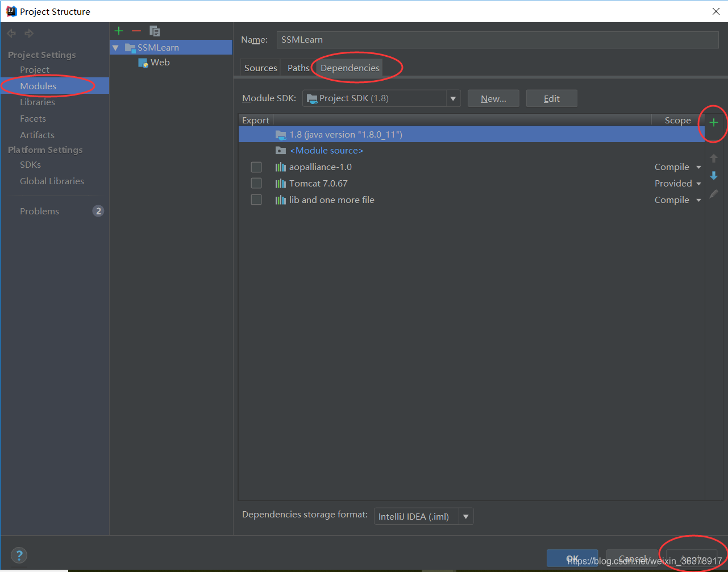This screenshot has width=728, height=572.
Task: Open scope dropdown for Tomcat 7.0.67
Action: point(698,184)
